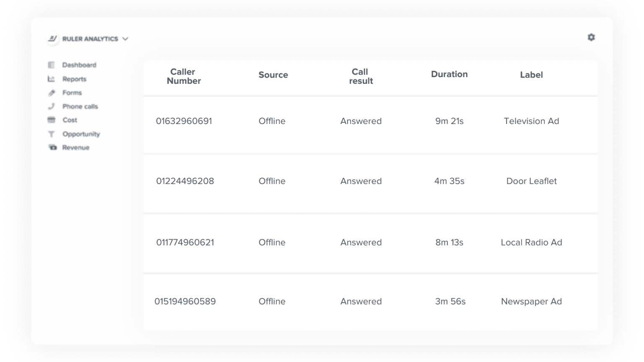The width and height of the screenshot is (644, 362).
Task: Select Phone calls from the sidebar menu
Action: coord(80,106)
